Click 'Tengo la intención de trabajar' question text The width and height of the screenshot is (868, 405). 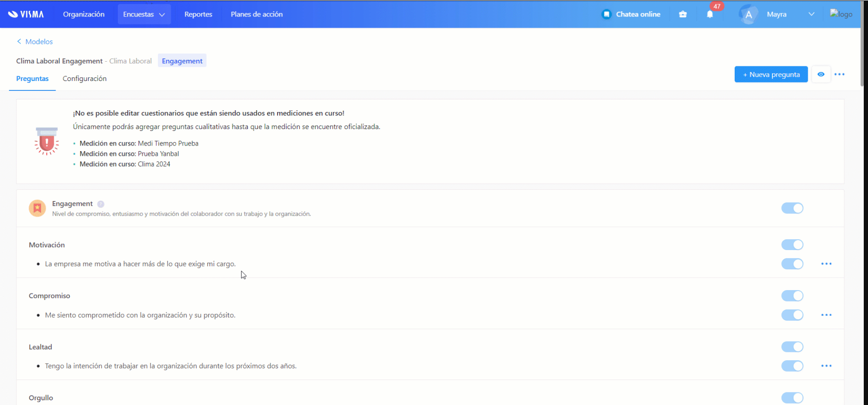[x=171, y=366]
